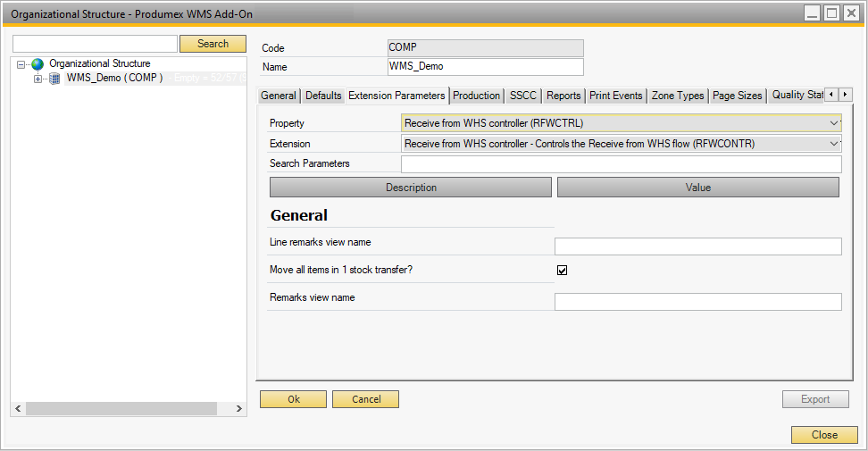Click the Search Parameters input field
The image size is (868, 451).
point(621,163)
